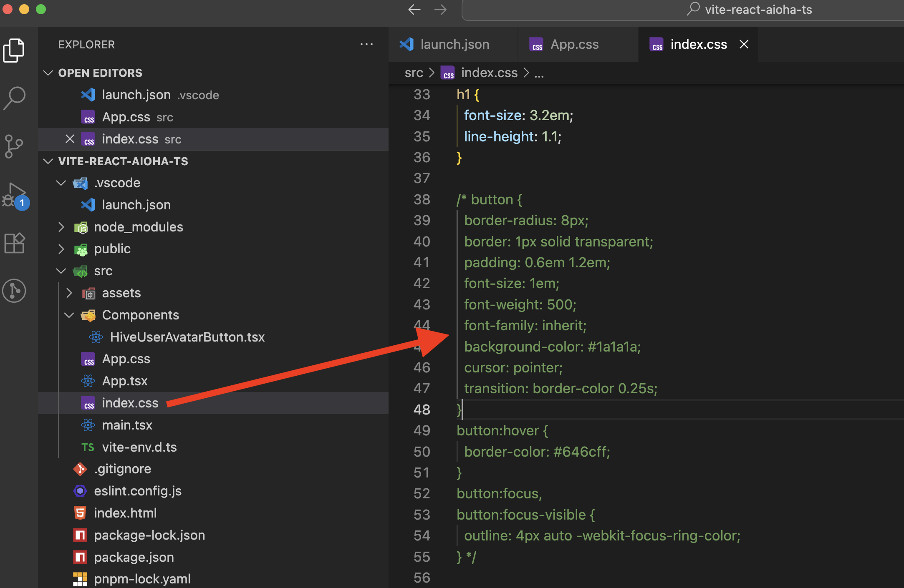
Task: Open HiveUserAvatarButton.tsx file
Action: pos(213,337)
